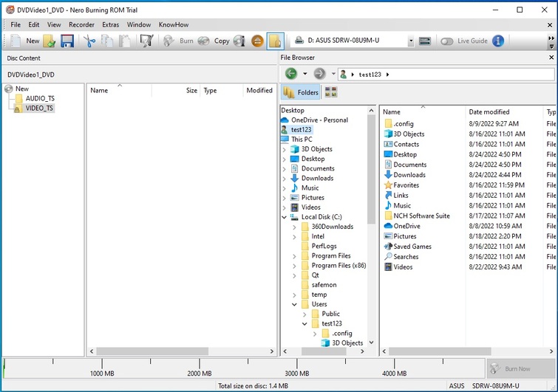Expand the Downloads tree node
Screen dimensions: 558x392
tap(284, 179)
